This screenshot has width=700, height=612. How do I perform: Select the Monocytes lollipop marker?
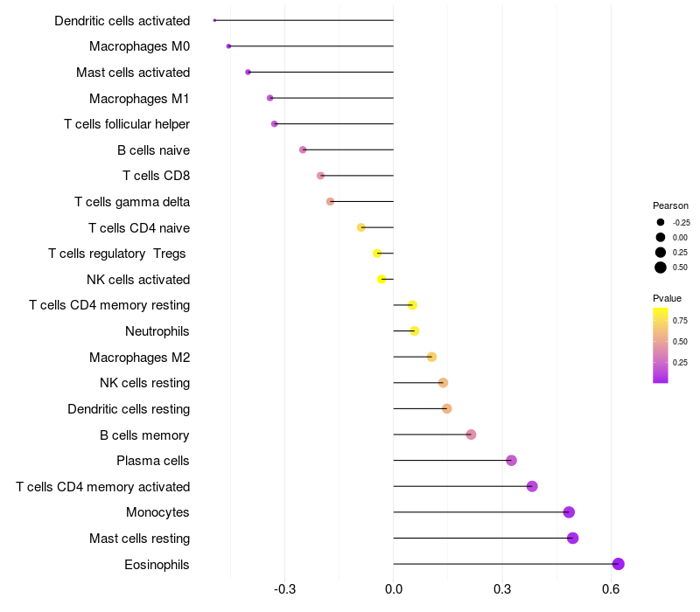point(568,512)
